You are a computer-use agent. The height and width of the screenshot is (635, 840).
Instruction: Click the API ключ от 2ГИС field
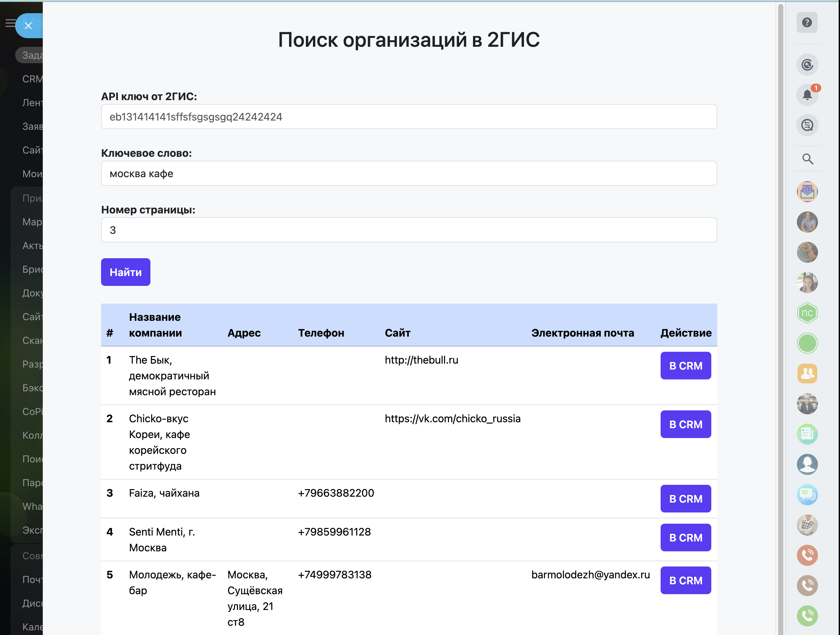click(408, 117)
